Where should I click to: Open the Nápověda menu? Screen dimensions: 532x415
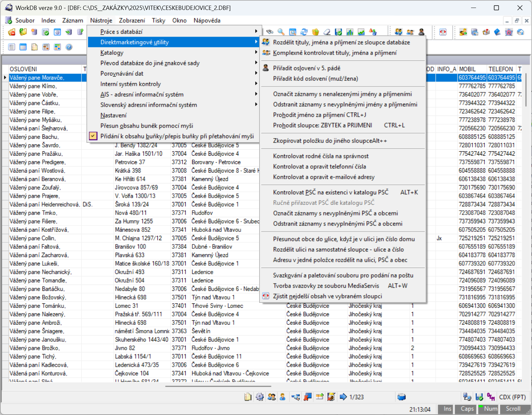point(207,21)
